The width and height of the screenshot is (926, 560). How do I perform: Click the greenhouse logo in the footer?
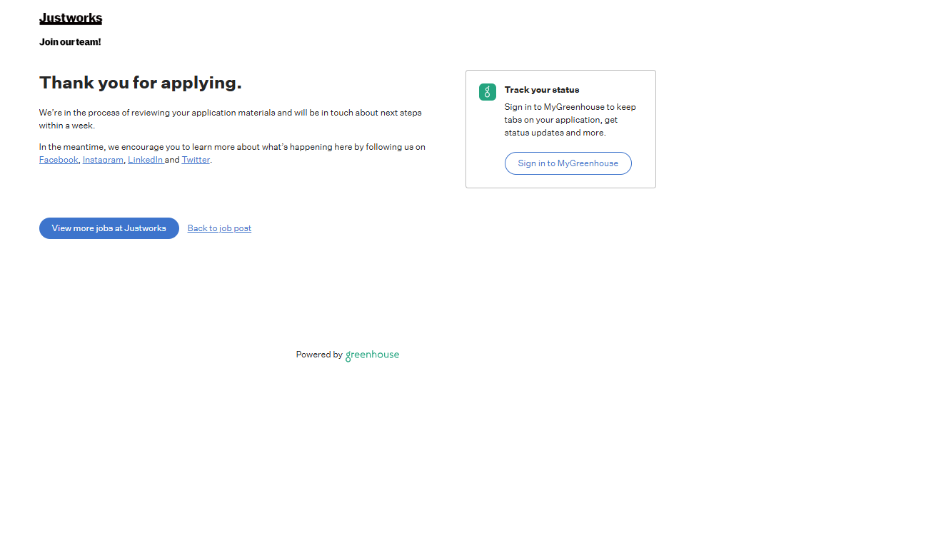point(372,355)
